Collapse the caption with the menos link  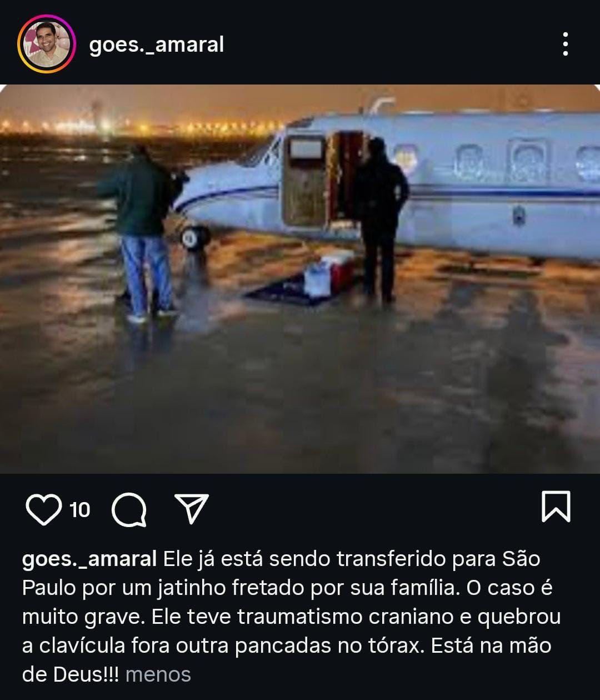[x=158, y=674]
